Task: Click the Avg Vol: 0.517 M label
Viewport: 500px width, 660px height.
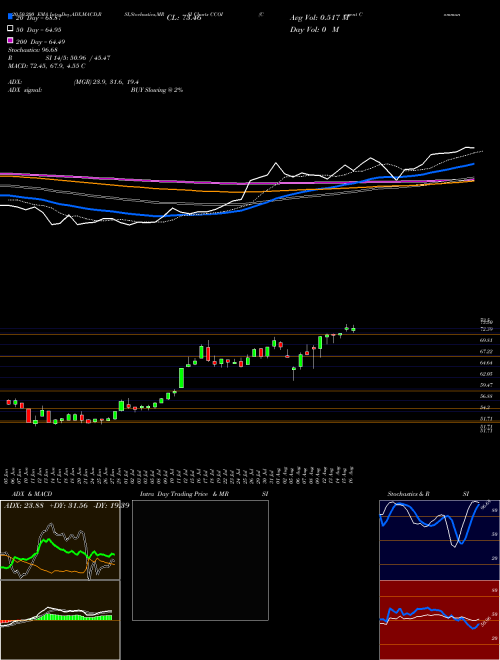Action: (x=319, y=18)
